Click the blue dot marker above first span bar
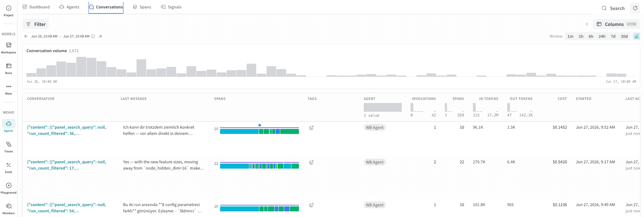644x217 pixels. (259, 125)
